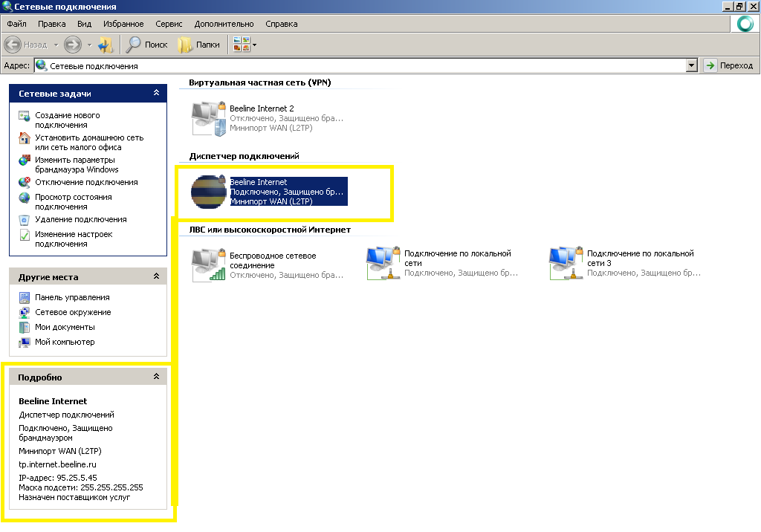Select the Беспроводное сетевое соединение icon
The width and height of the screenshot is (761, 532).
(x=209, y=265)
